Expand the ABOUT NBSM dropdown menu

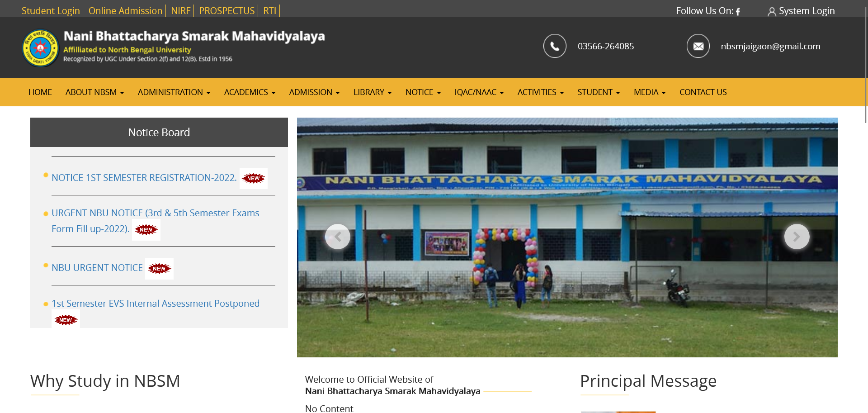[94, 92]
